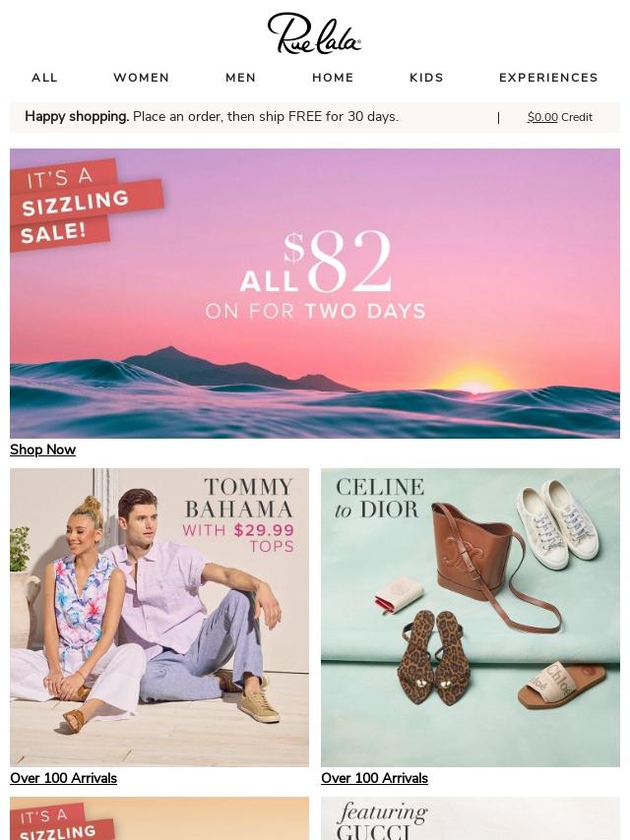Click the Chloé slide sandal image

point(561,685)
